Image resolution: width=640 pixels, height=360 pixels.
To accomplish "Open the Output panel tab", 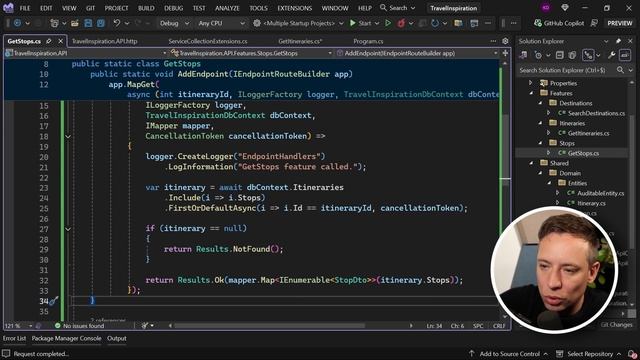I will (117, 338).
